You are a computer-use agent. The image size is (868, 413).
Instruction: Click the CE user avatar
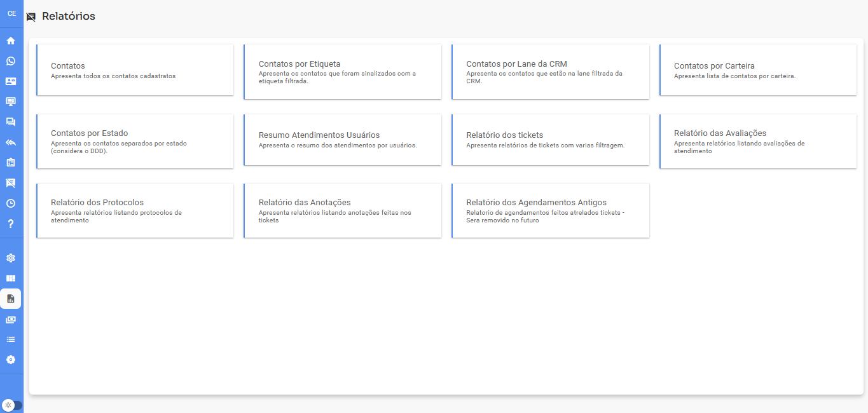click(11, 13)
